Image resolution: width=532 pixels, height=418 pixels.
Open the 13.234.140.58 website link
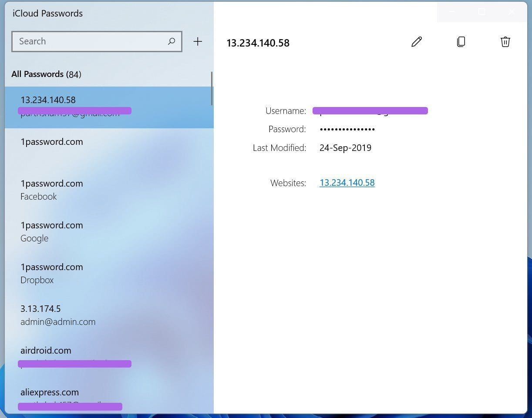pos(347,183)
